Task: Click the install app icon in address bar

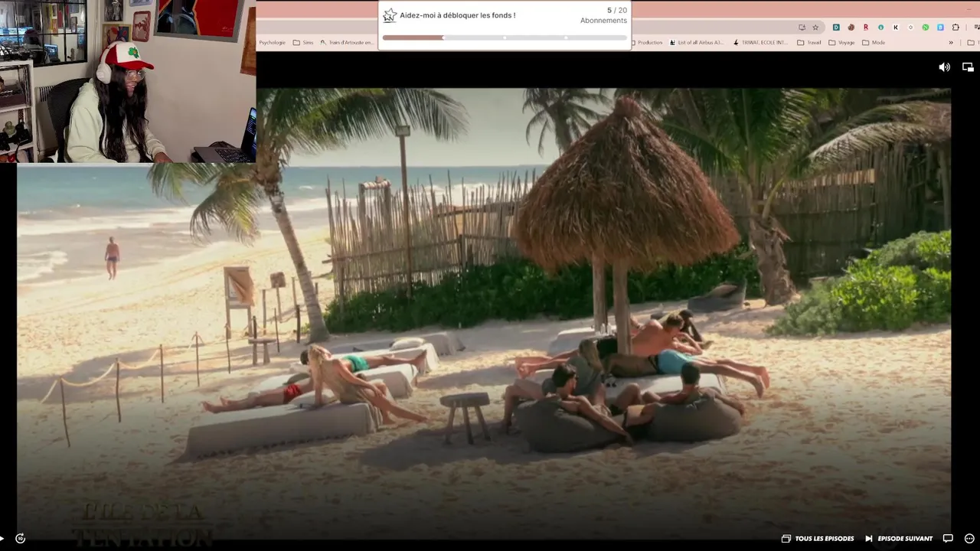Action: pos(802,27)
